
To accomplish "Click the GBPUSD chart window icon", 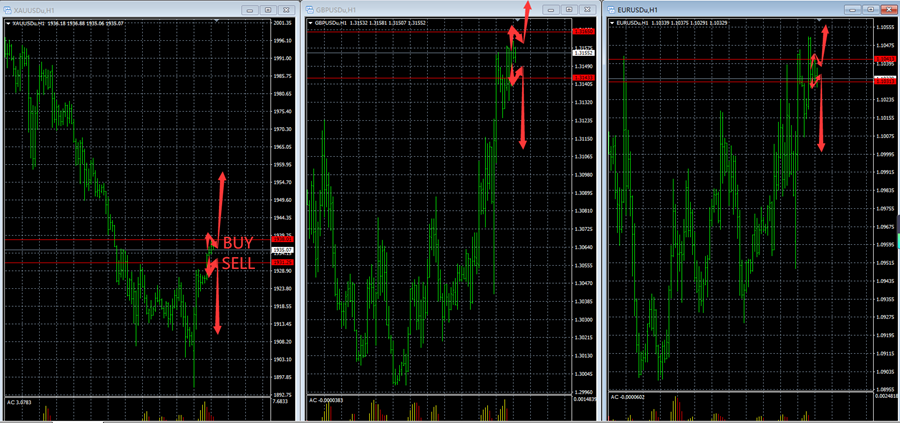I will pos(310,9).
